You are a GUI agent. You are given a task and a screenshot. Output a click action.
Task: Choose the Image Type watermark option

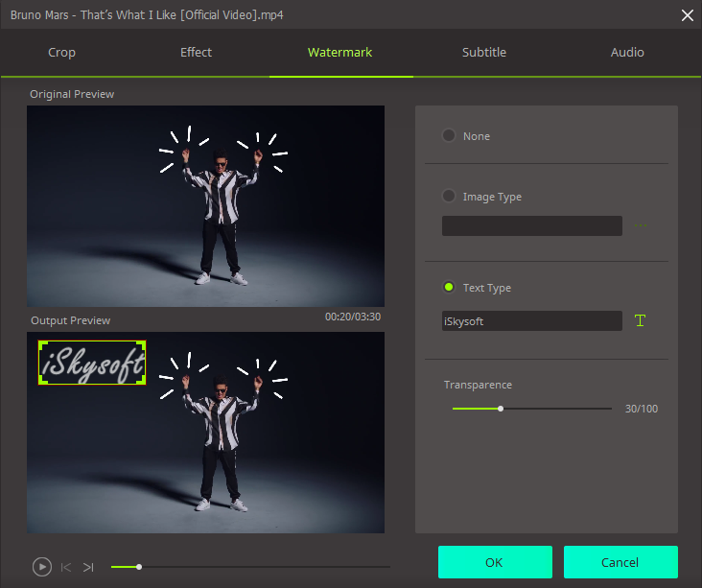coord(449,196)
